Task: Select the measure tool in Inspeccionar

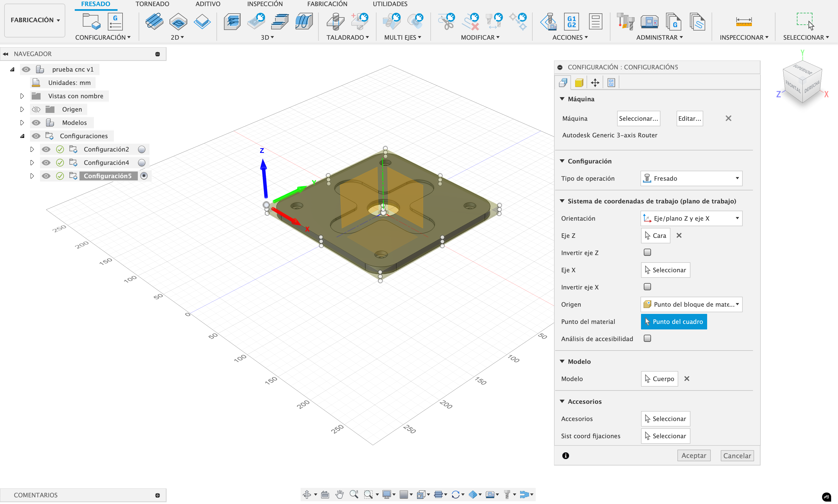Action: tap(744, 21)
